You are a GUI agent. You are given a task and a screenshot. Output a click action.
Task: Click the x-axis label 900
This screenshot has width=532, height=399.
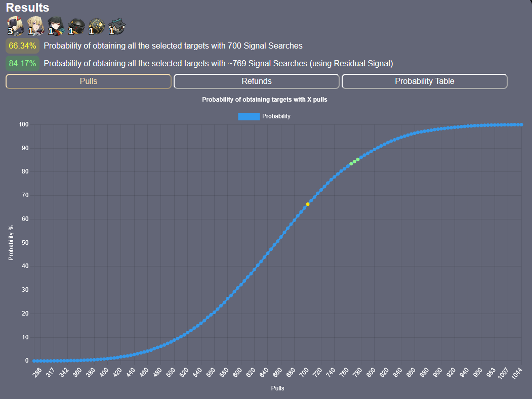[x=438, y=372]
